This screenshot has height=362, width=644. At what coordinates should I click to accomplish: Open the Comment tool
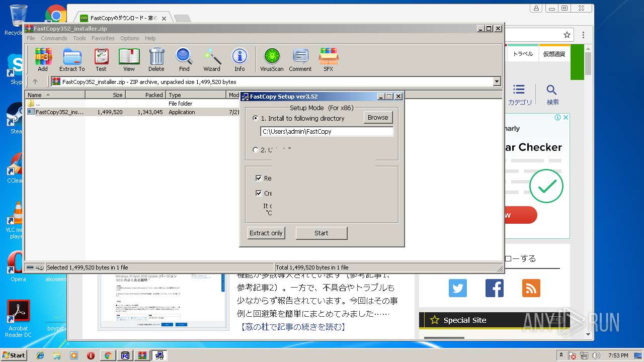[x=300, y=60]
